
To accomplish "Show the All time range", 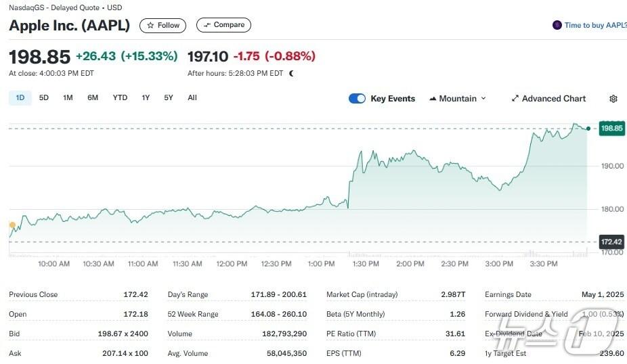I will (192, 97).
